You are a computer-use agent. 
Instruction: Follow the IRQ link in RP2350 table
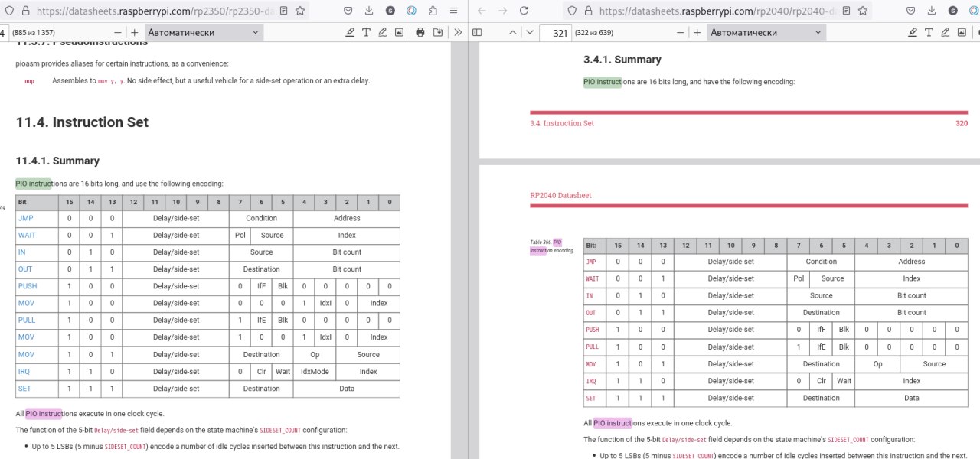24,372
